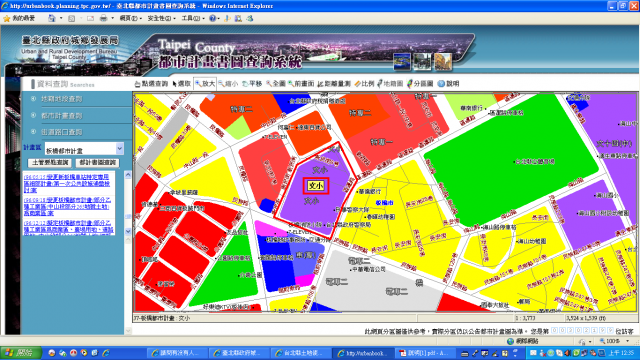Open the first plan document link in results list
640x360 pixels.
(x=67, y=184)
